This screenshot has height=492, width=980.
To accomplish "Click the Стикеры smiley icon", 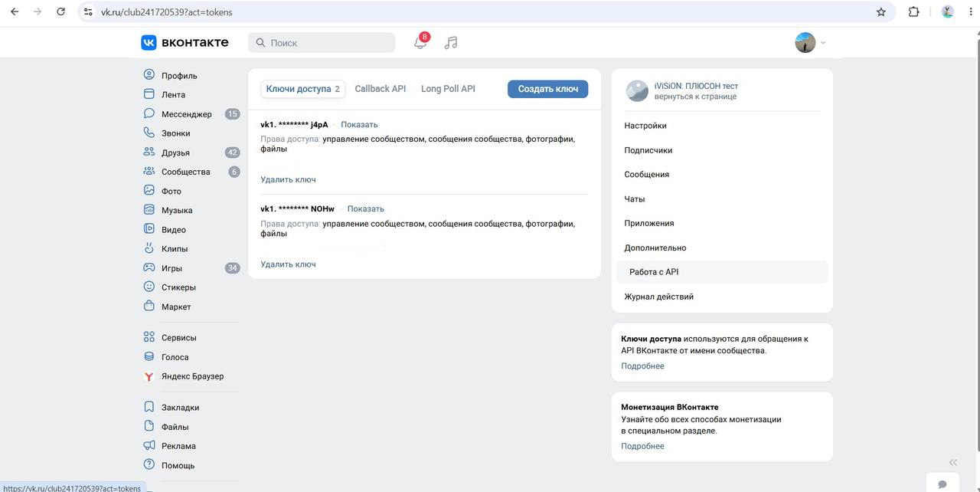I will click(x=149, y=287).
